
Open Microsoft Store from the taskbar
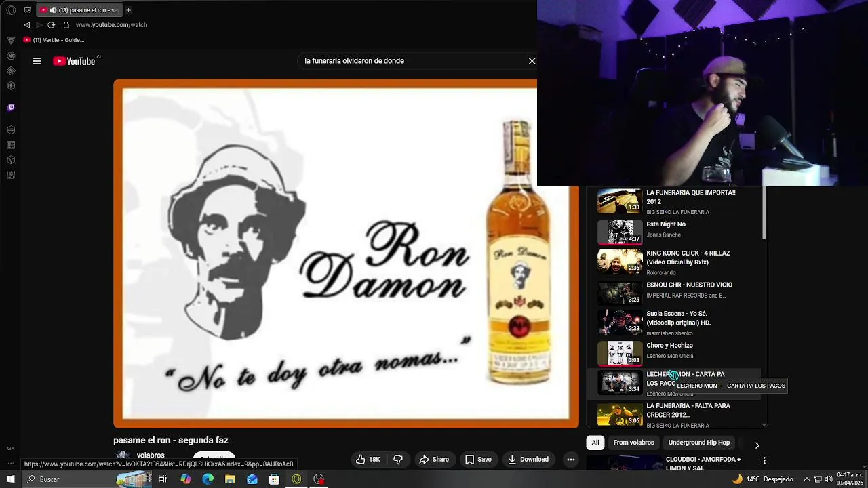[274, 479]
